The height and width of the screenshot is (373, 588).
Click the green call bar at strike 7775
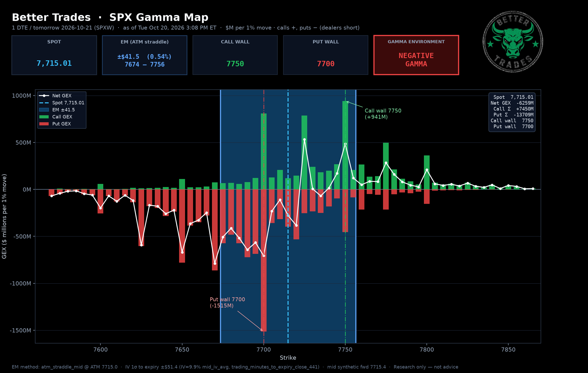point(386,166)
